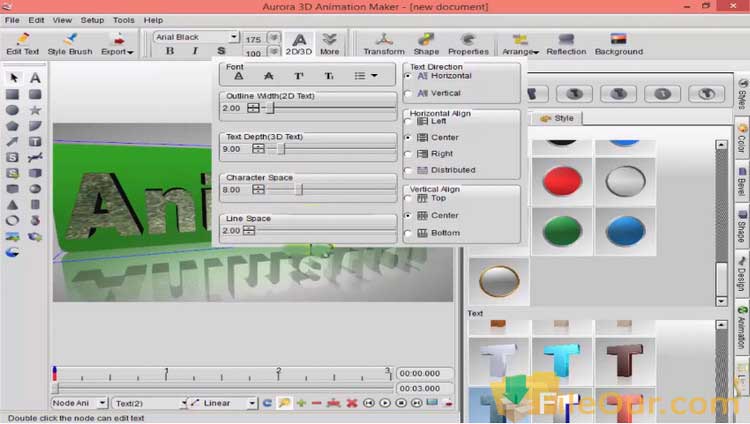750x424 pixels.
Task: Choose the cyan T text style
Action: [x=562, y=359]
